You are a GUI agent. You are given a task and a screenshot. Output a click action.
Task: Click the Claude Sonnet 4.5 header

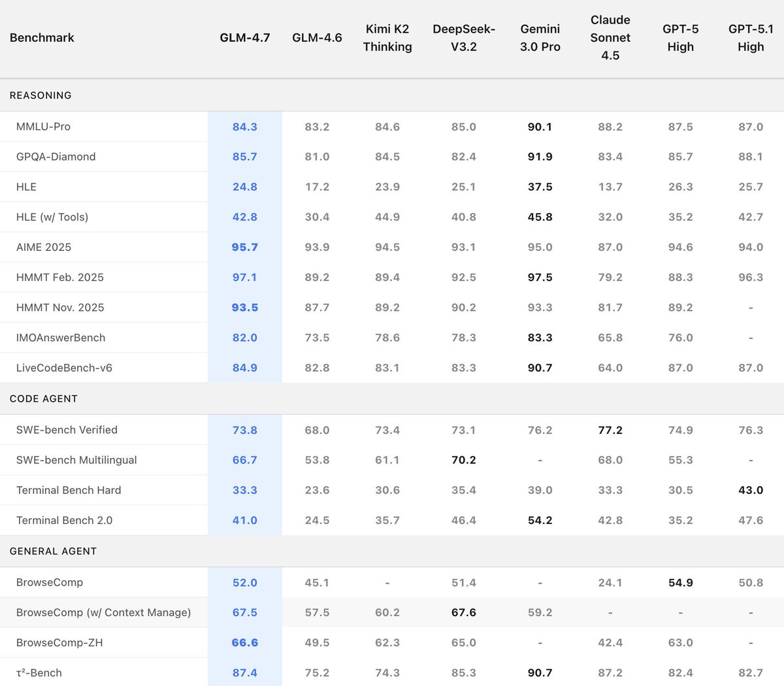click(610, 38)
